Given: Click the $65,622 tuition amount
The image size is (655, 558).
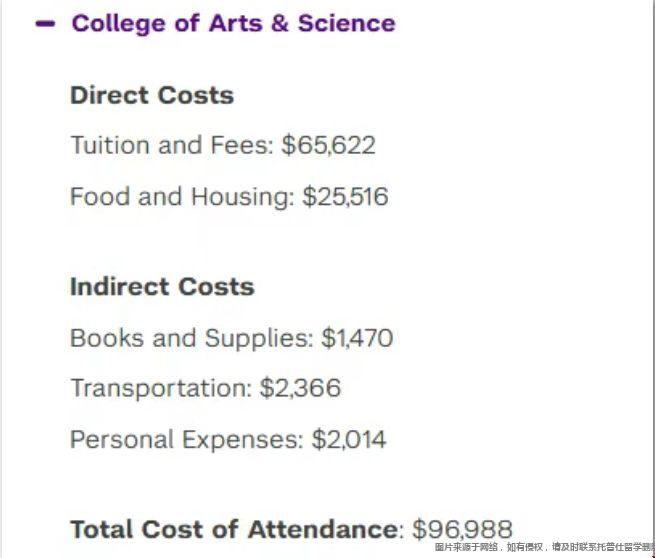Looking at the screenshot, I should coord(328,145).
